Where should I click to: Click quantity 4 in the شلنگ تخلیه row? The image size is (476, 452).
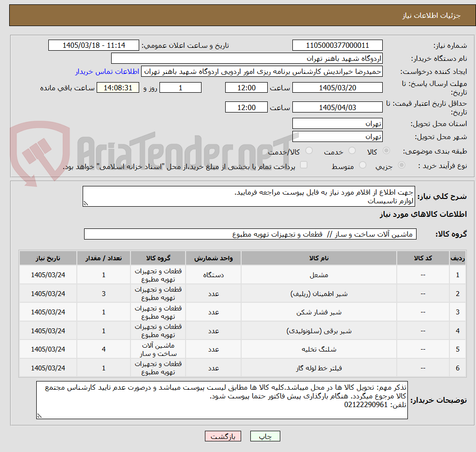pos(103,350)
